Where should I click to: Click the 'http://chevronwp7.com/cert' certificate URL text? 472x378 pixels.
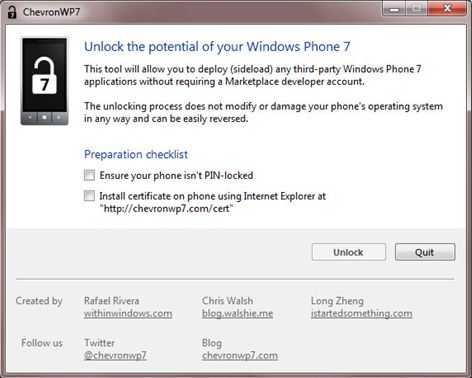tap(166, 209)
